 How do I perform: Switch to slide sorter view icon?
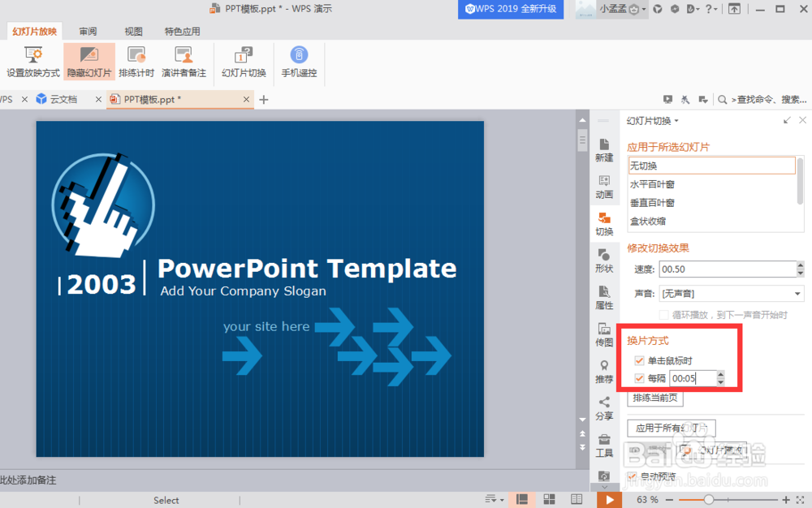click(549, 499)
